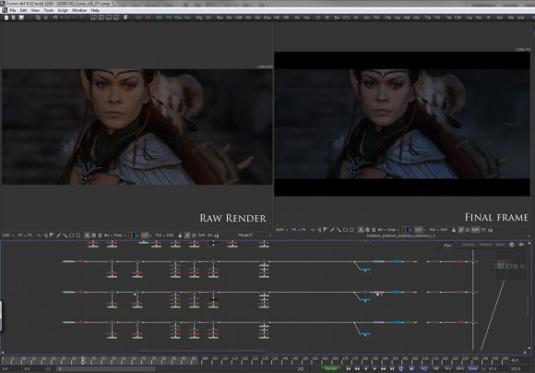This screenshot has height=373, width=535.
Task: Jump to the last frame of the comp
Action: [392, 369]
